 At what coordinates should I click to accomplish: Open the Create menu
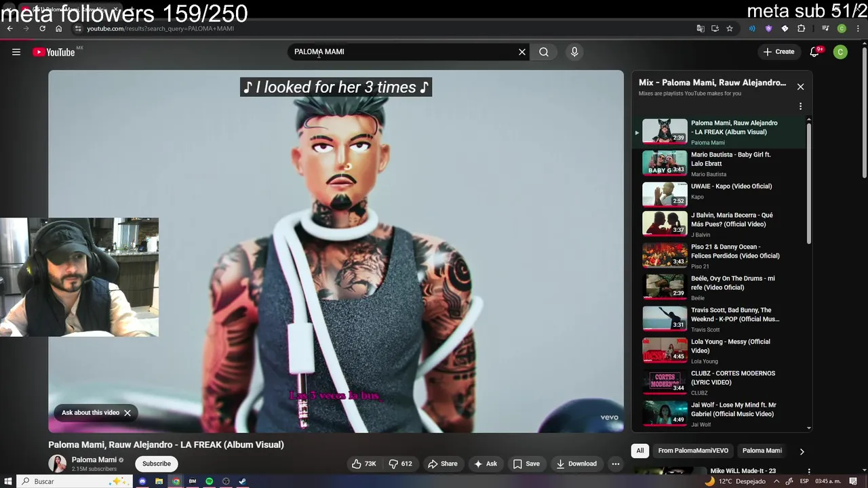[778, 52]
